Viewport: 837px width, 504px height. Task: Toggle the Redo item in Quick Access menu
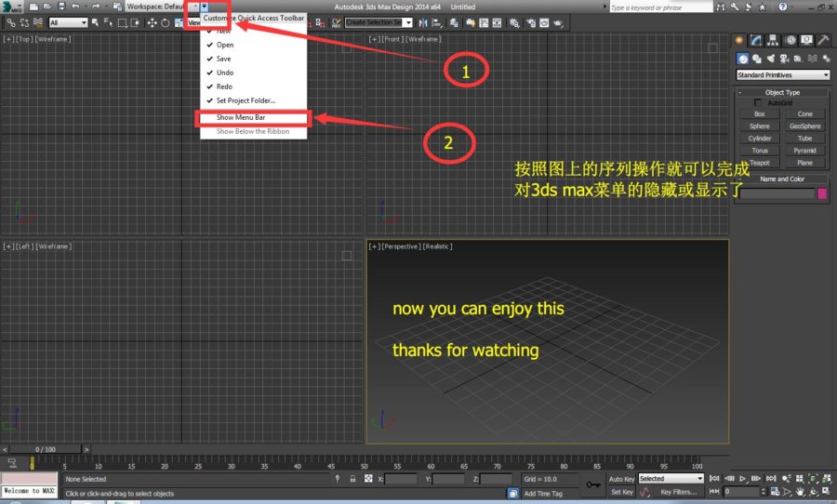(x=254, y=86)
